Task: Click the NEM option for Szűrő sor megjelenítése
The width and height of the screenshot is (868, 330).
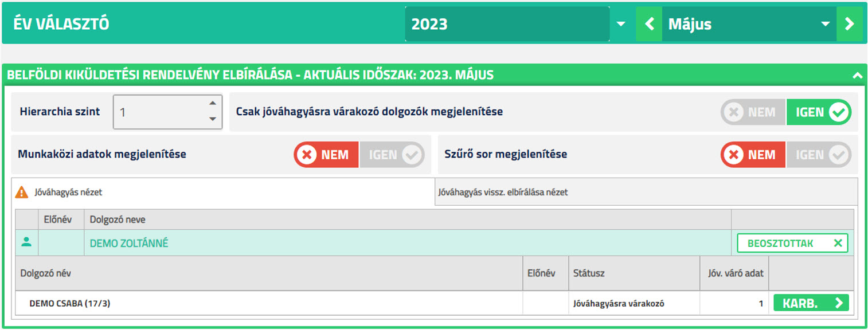Action: [x=753, y=155]
